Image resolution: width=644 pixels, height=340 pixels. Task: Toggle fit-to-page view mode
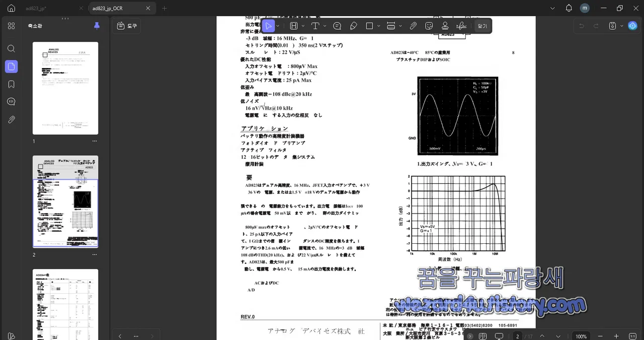coord(499,336)
